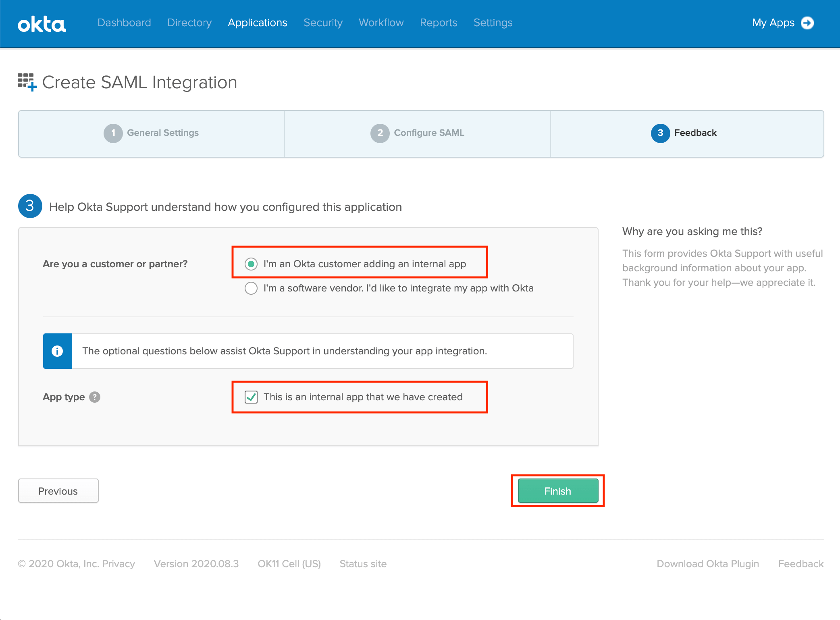Select the software vendor radio button
The width and height of the screenshot is (840, 620).
tap(251, 288)
